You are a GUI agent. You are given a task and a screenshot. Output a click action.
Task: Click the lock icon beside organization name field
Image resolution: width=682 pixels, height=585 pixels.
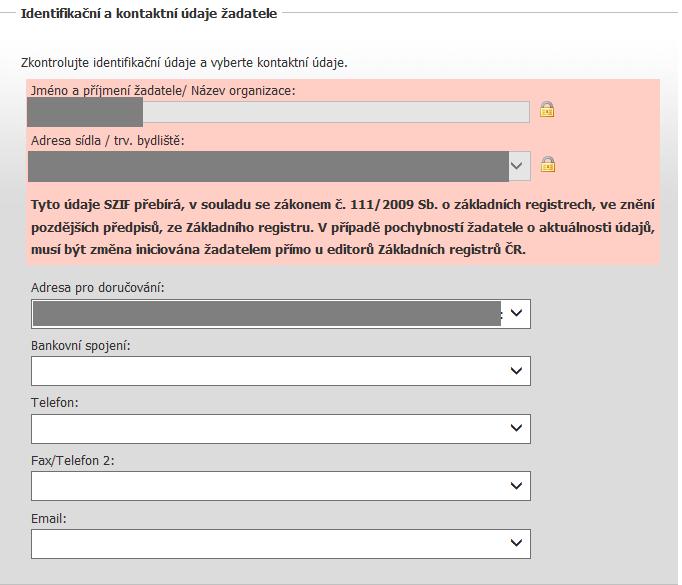[x=547, y=109]
